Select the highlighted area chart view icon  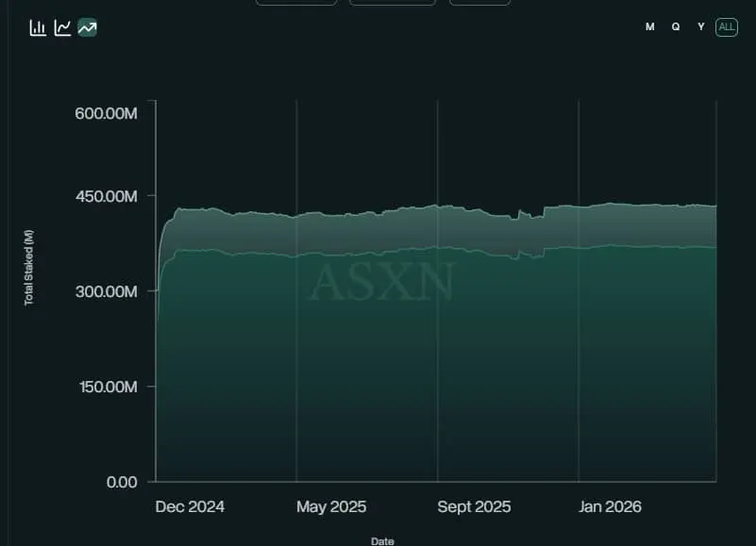click(x=87, y=27)
